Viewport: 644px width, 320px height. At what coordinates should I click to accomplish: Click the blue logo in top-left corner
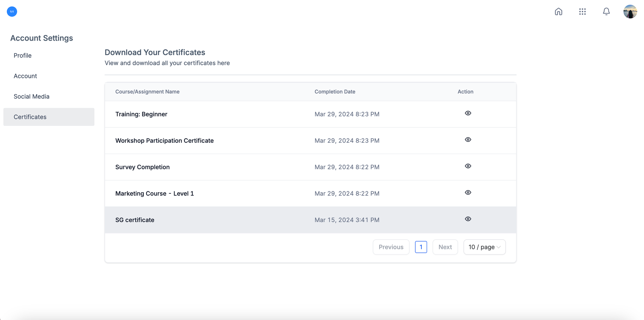click(12, 12)
